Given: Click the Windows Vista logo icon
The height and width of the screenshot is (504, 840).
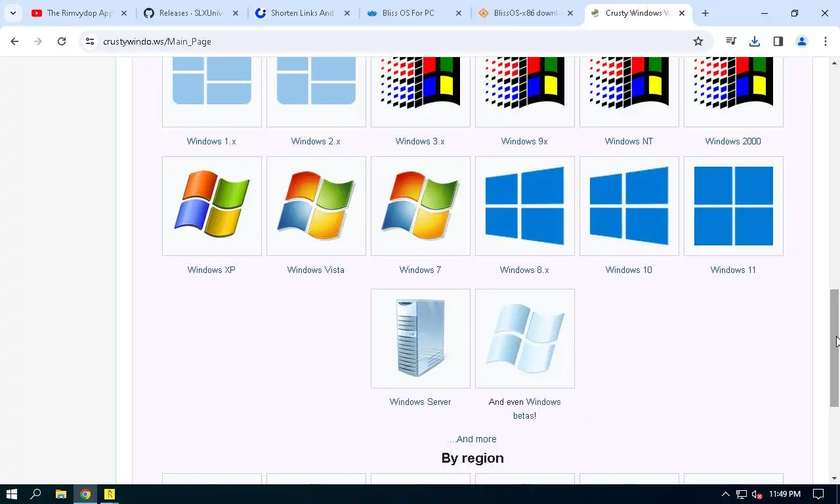Looking at the screenshot, I should click(x=316, y=206).
